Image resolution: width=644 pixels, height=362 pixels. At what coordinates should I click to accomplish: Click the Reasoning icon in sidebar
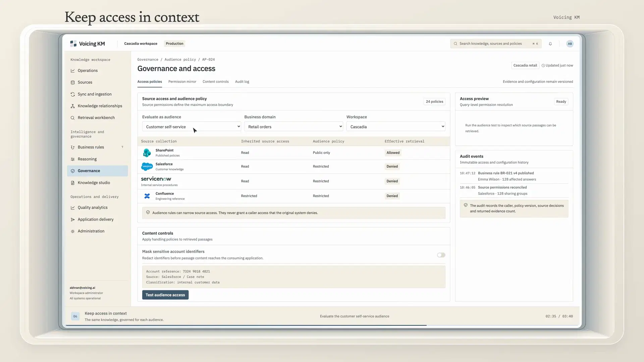coord(73,159)
